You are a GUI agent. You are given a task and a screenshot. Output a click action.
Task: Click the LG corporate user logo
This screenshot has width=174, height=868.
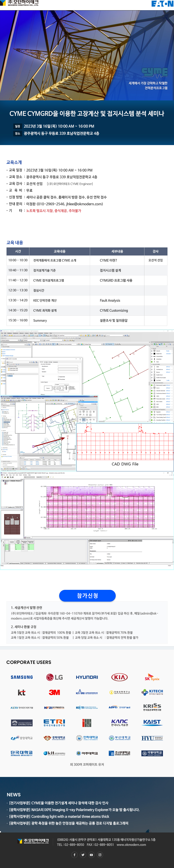pyautogui.click(x=54, y=677)
